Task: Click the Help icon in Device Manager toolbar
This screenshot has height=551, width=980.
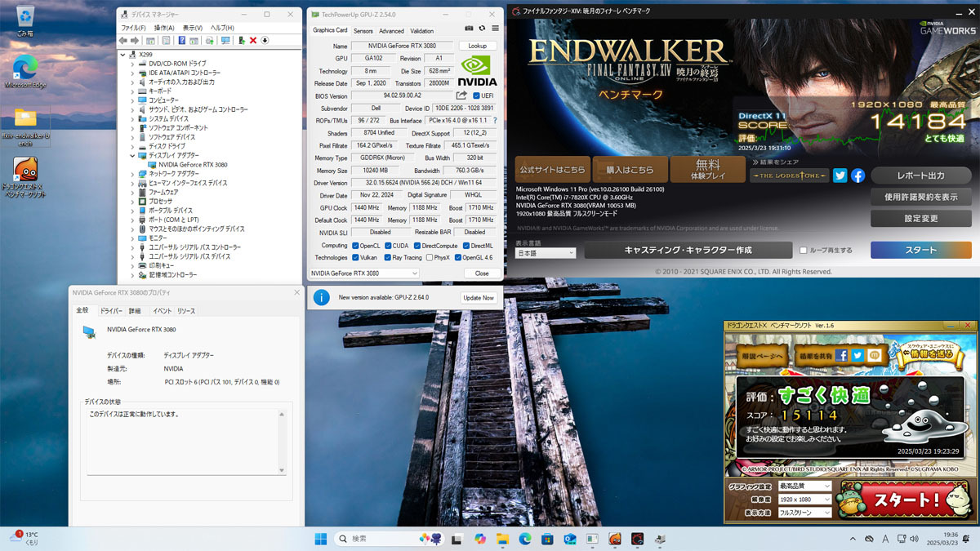Action: [x=182, y=41]
